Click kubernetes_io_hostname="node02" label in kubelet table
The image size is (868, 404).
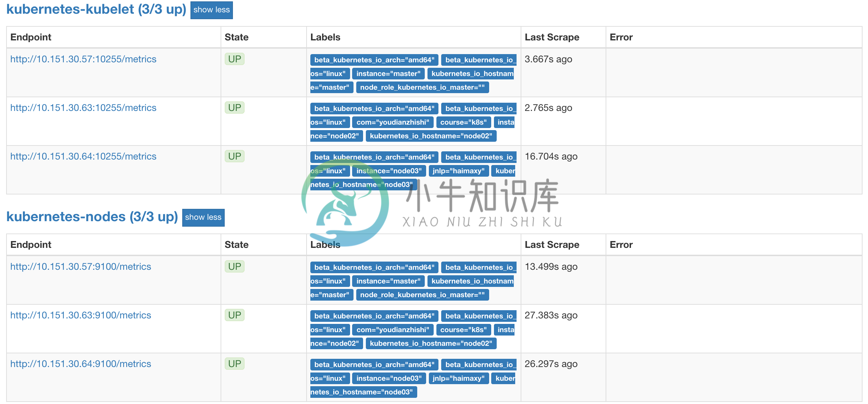(x=431, y=136)
